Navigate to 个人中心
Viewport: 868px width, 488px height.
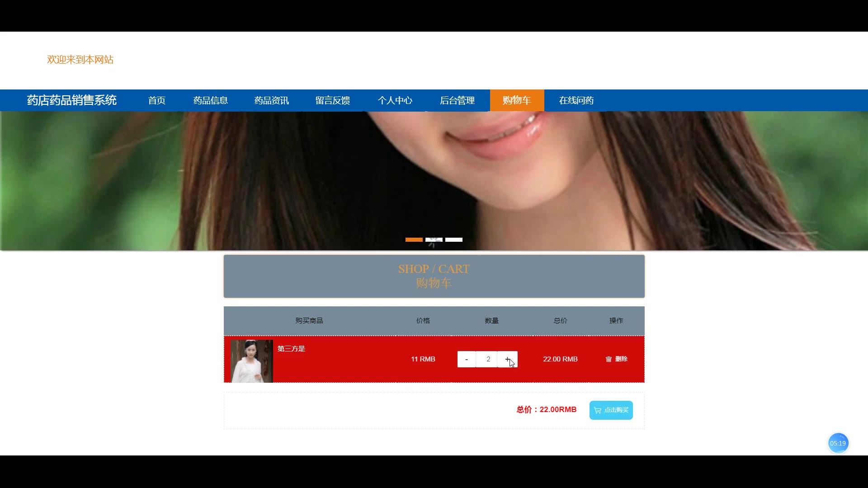pyautogui.click(x=395, y=100)
